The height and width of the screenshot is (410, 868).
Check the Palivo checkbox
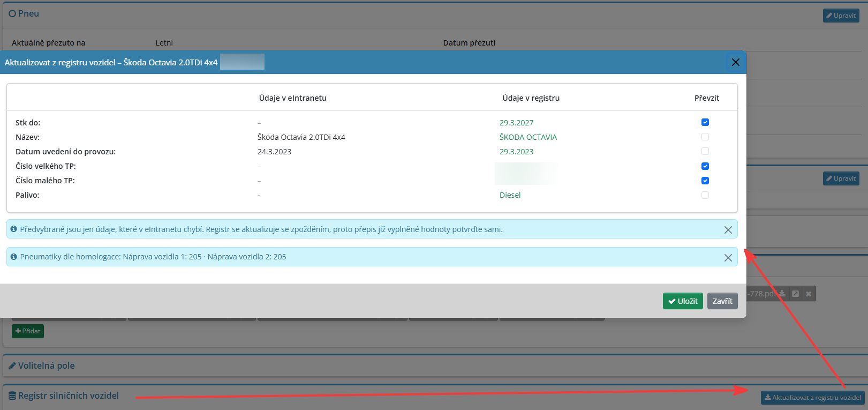pos(705,195)
